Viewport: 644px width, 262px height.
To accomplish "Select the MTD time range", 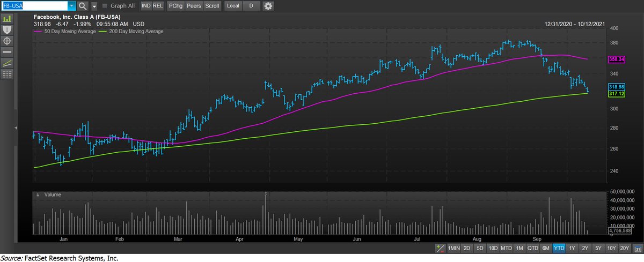I will [507, 249].
